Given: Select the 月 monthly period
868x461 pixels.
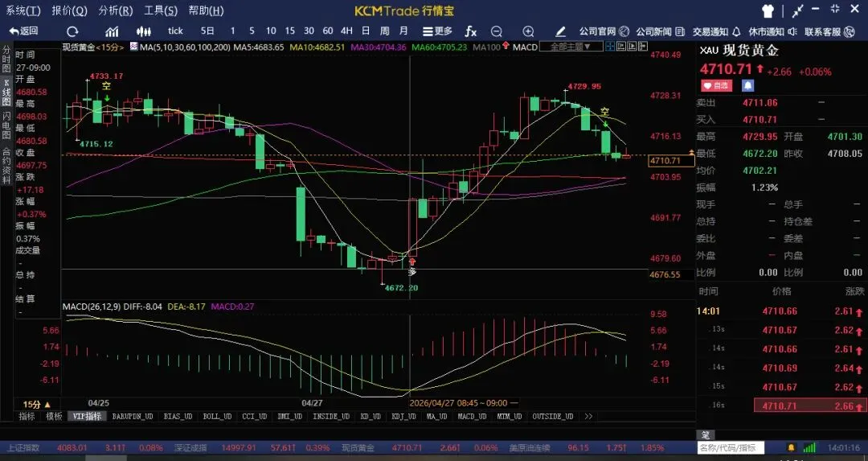Looking at the screenshot, I should click(403, 31).
